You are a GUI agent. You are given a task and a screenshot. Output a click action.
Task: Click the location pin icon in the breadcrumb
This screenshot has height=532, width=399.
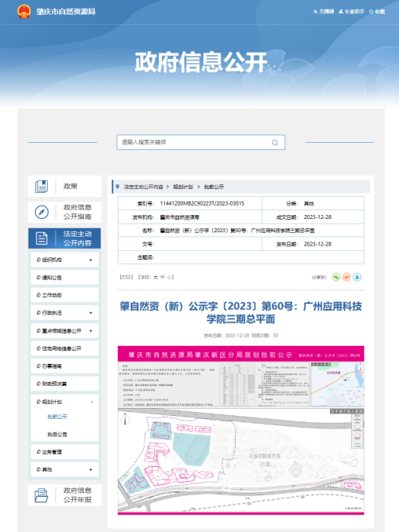tap(118, 187)
